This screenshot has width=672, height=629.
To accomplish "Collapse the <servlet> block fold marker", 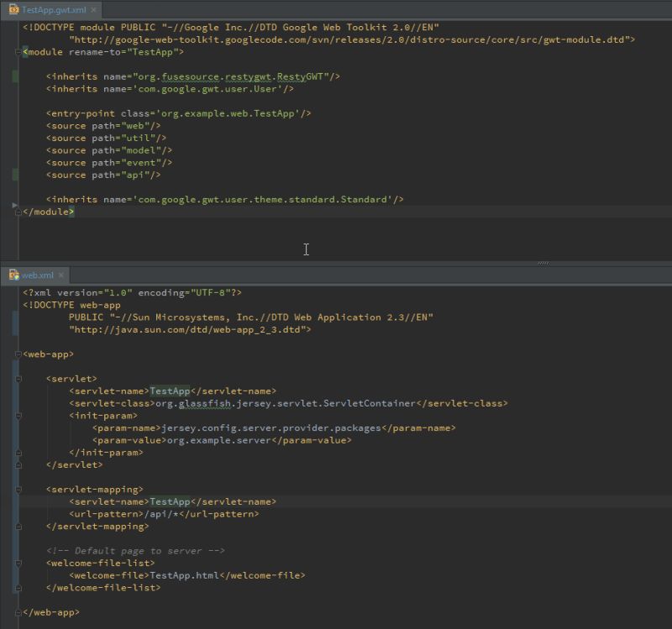I will [x=18, y=379].
